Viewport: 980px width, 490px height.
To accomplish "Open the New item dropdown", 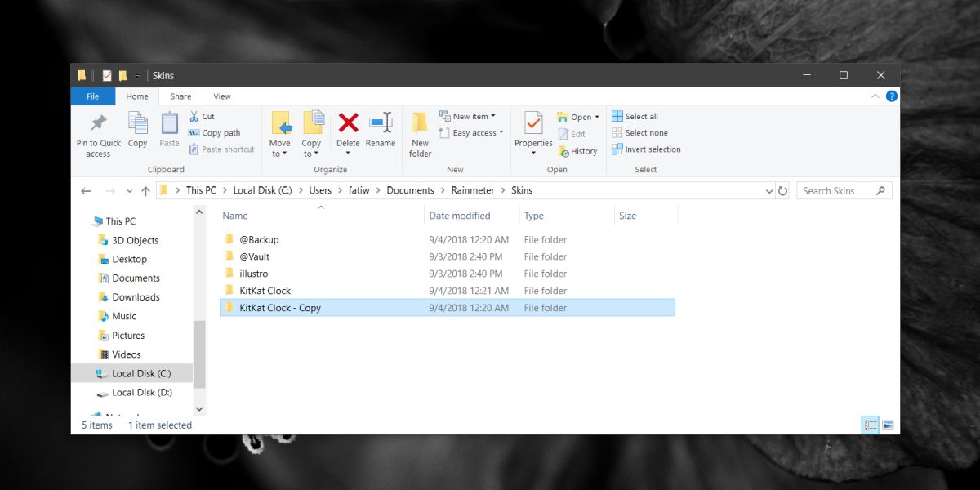I will [467, 117].
